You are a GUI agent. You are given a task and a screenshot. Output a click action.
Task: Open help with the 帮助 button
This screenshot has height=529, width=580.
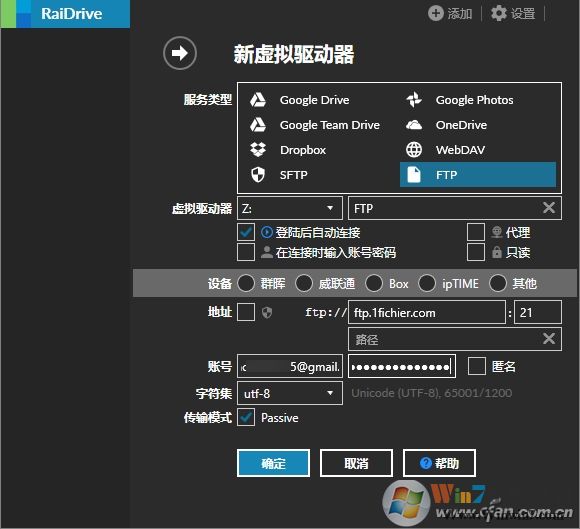click(439, 463)
